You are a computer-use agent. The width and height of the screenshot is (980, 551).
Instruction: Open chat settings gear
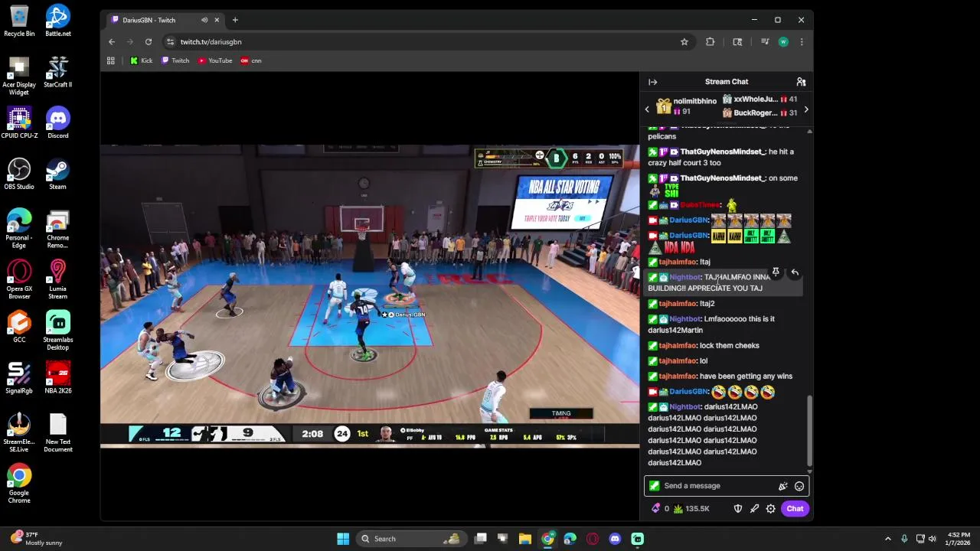(x=771, y=509)
